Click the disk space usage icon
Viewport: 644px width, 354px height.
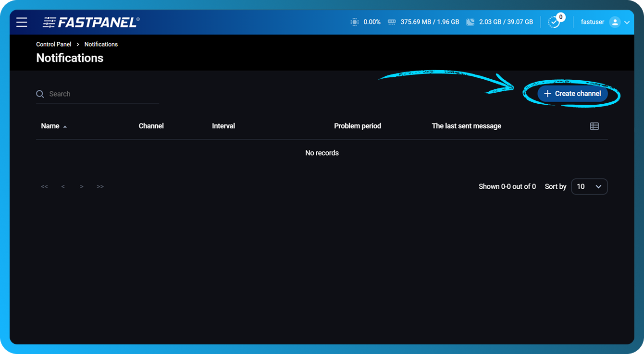click(x=470, y=22)
